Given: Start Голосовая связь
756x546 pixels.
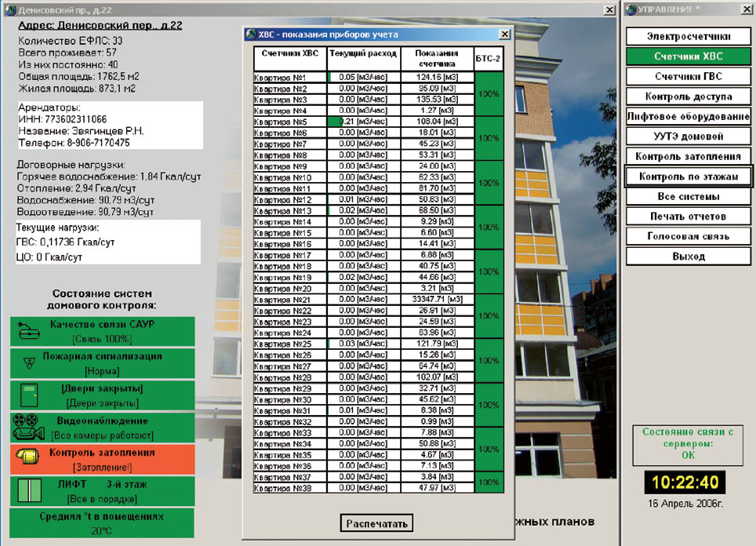Looking at the screenshot, I should (x=689, y=236).
